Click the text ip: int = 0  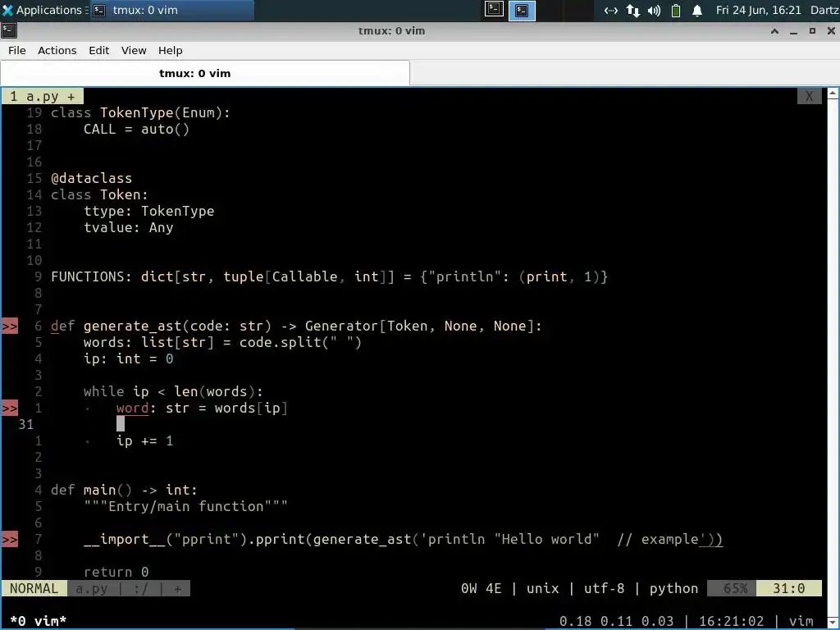[129, 359]
